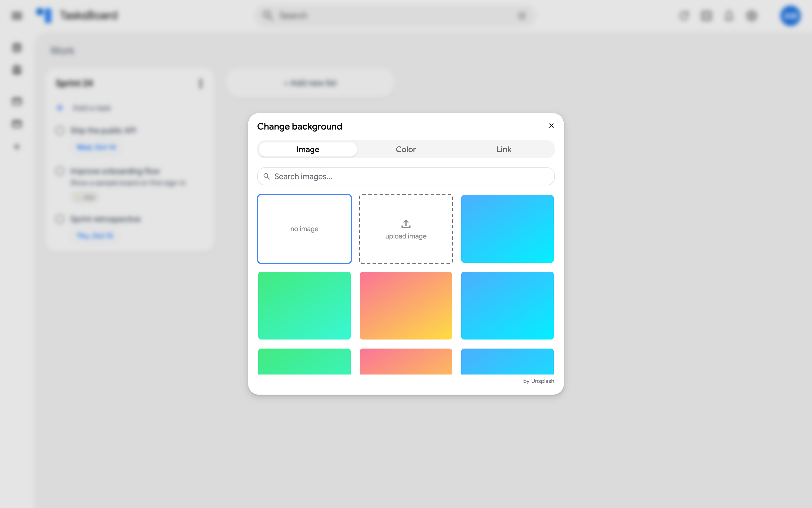This screenshot has width=812, height=508.
Task: Switch to the Color tab
Action: (x=406, y=149)
